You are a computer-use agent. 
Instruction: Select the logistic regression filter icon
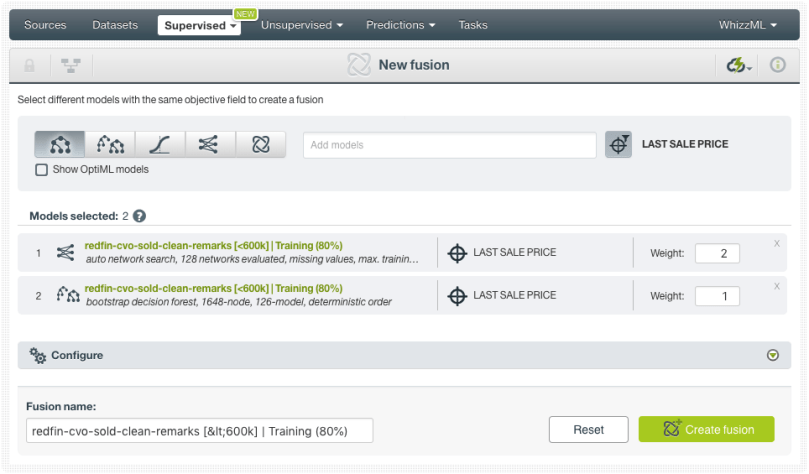[x=160, y=145]
